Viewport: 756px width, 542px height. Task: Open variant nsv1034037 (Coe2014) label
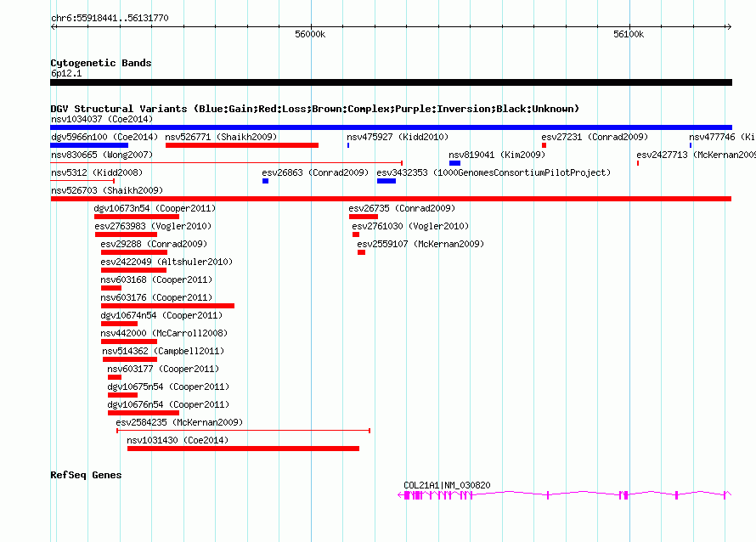(x=102, y=119)
